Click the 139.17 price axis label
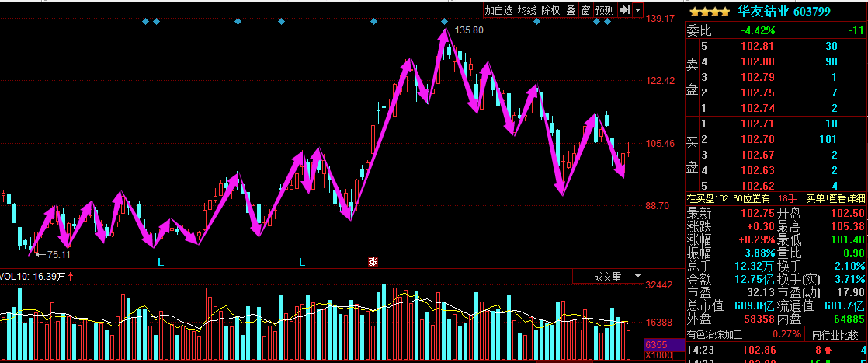 pyautogui.click(x=660, y=19)
